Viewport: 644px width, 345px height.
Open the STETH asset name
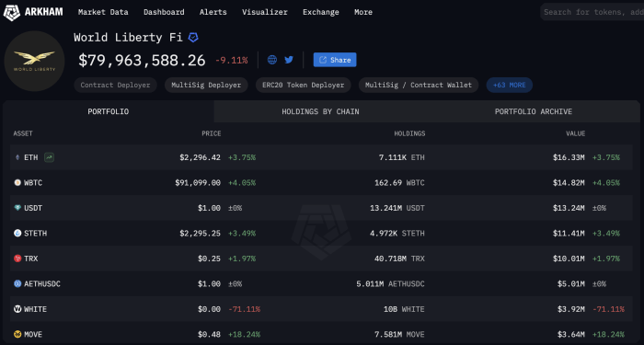point(35,234)
